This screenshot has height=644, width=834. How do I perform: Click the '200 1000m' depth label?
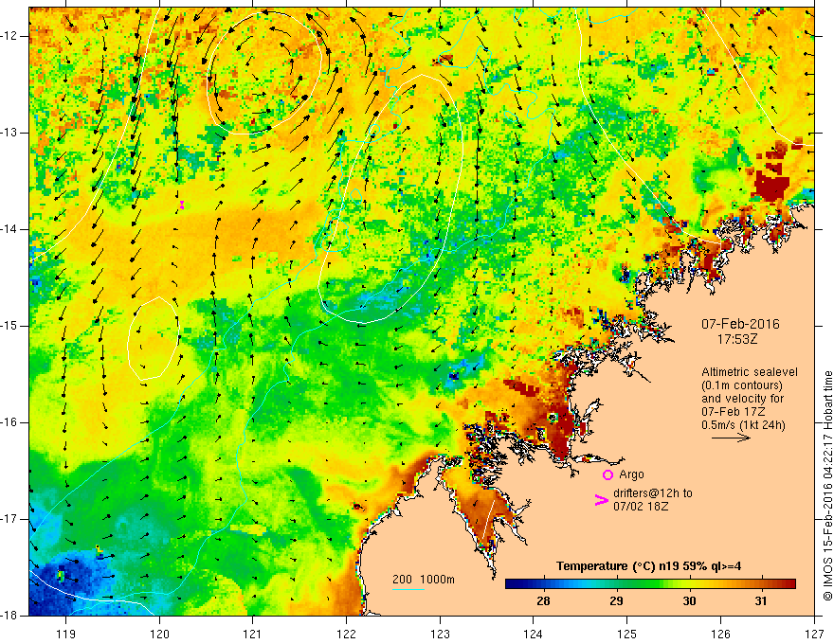pos(424,580)
